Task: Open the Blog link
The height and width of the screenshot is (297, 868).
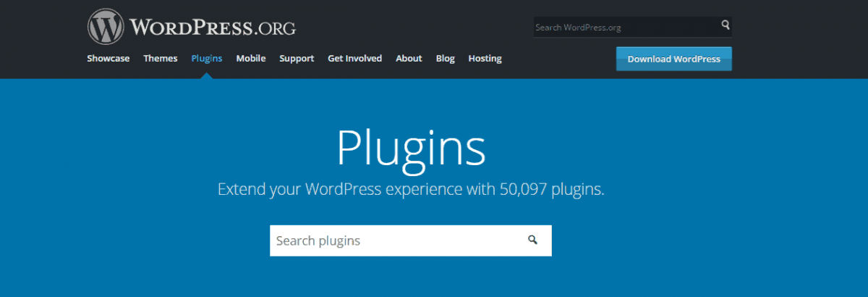Action: point(446,59)
